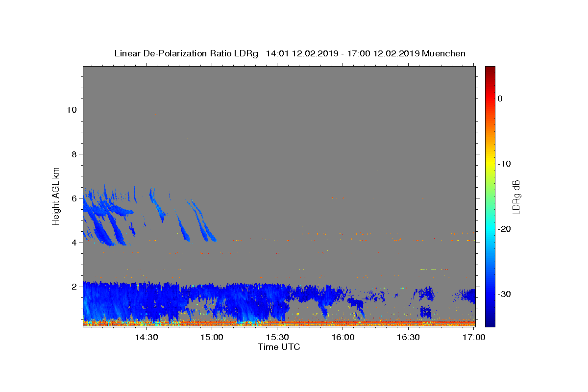Click the 14:30 time tick label
The image size is (588, 392).
pyautogui.click(x=146, y=338)
